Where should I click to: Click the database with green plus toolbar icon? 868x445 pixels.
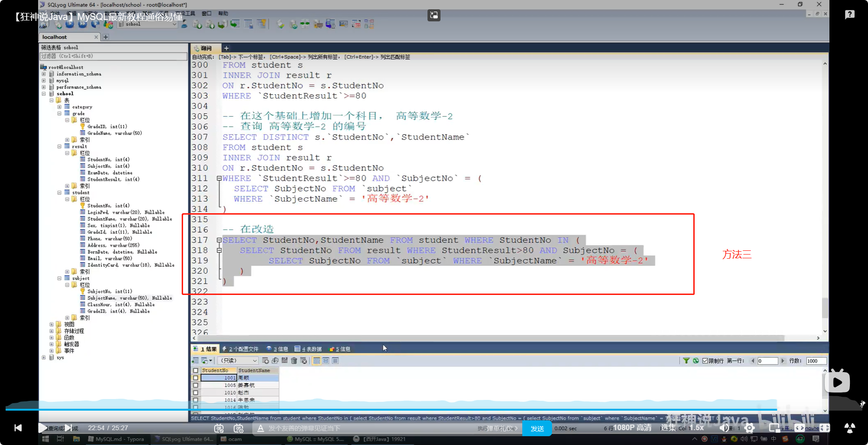(x=197, y=24)
